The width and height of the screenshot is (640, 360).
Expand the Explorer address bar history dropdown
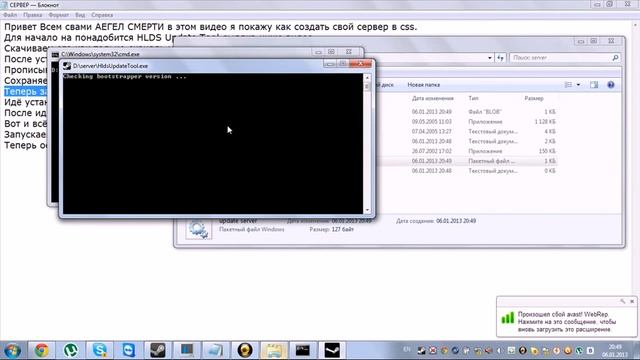pos(489,58)
